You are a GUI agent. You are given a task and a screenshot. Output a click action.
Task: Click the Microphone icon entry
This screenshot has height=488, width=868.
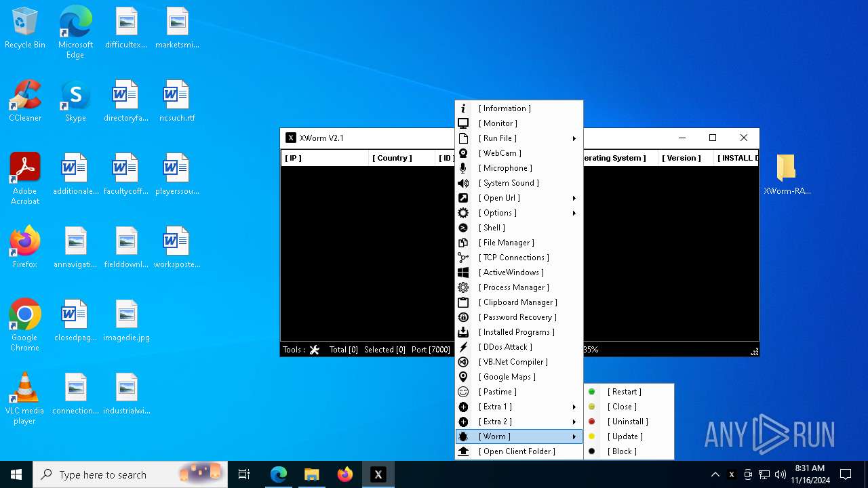463,168
